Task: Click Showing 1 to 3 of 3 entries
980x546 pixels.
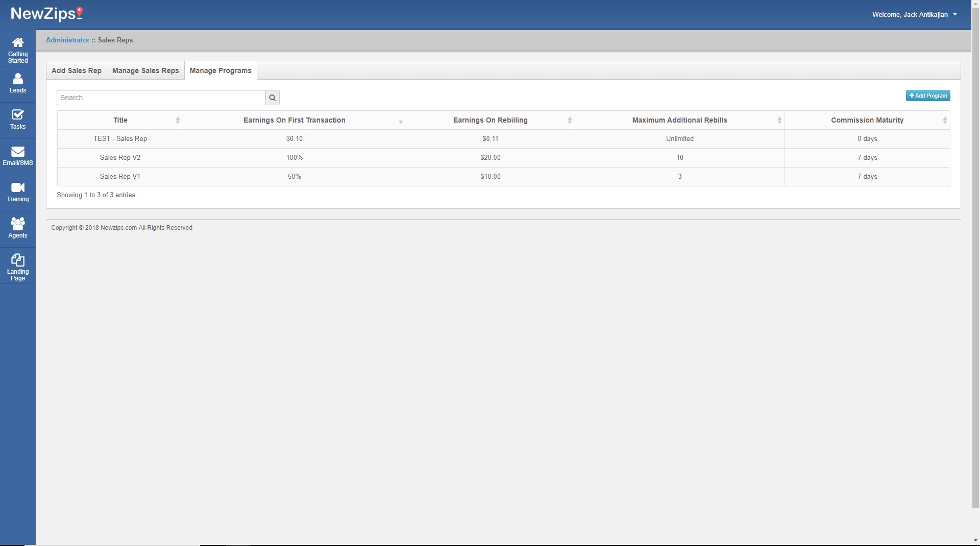Action: [x=96, y=195]
